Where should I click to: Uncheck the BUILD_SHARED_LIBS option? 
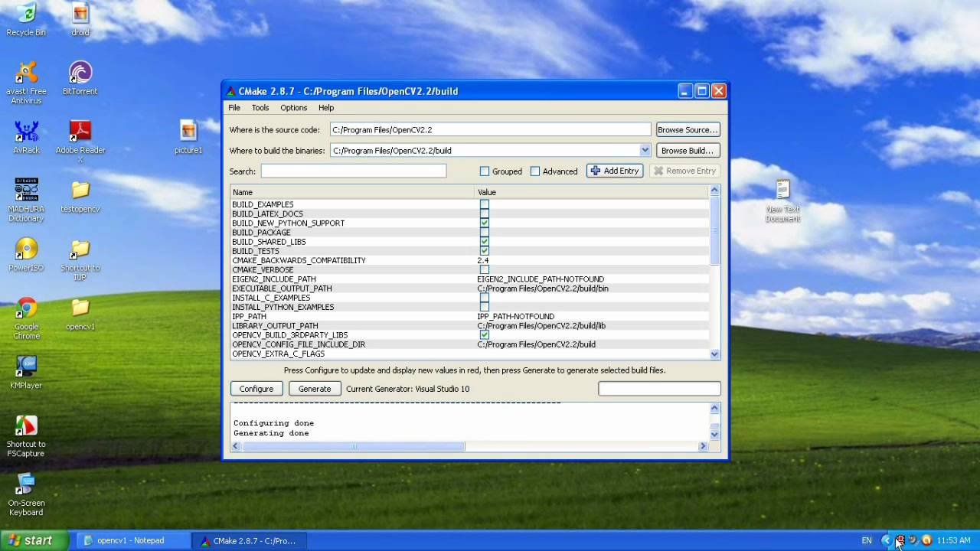coord(484,242)
